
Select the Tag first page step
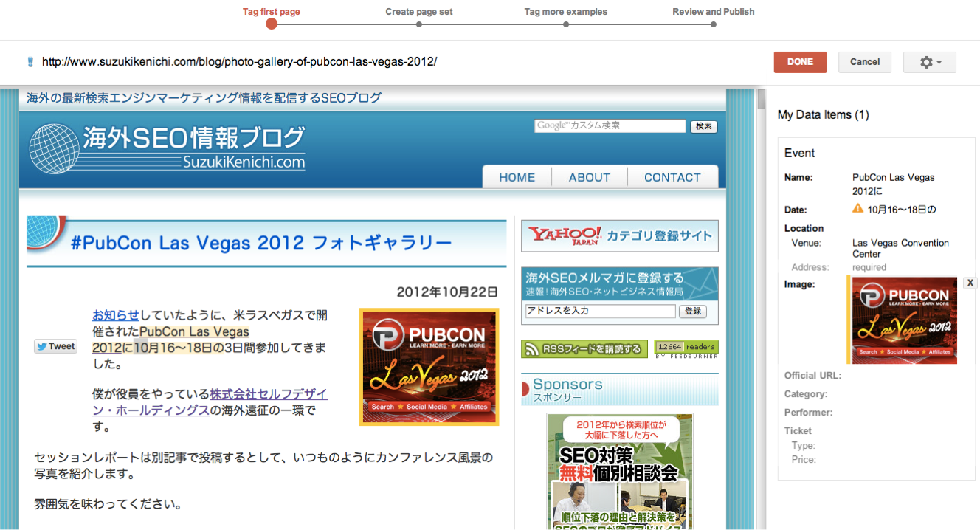[272, 17]
